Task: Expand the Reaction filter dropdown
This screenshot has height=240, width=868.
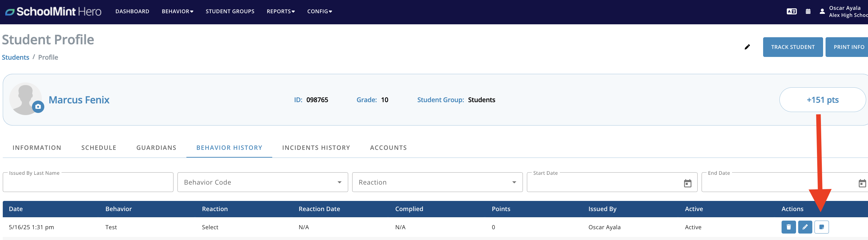Action: click(x=437, y=182)
